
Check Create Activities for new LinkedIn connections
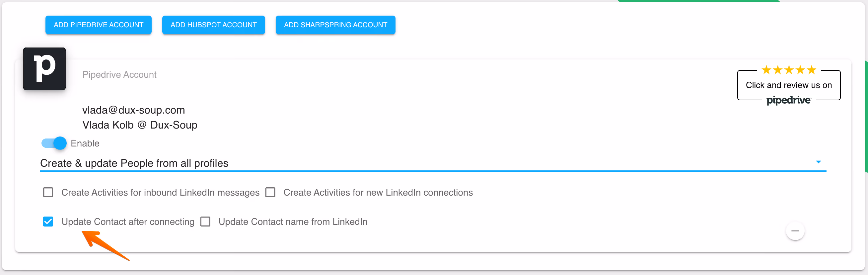click(x=270, y=193)
